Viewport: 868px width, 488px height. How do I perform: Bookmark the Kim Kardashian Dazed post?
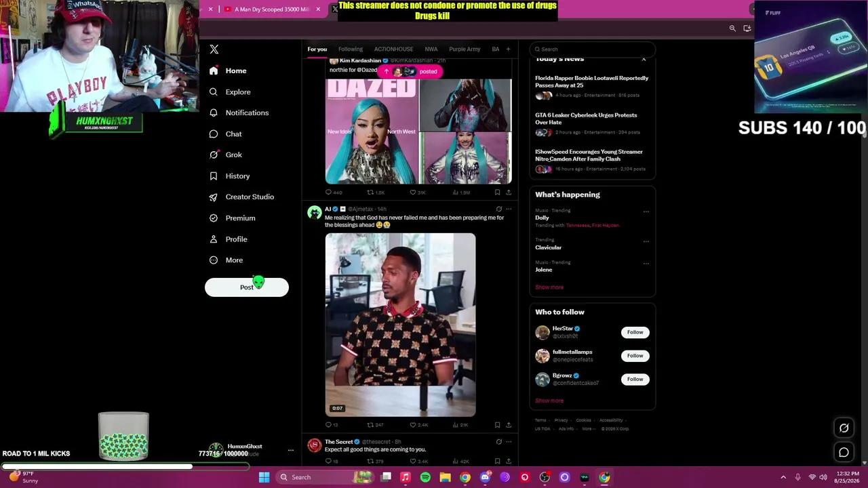pos(497,192)
